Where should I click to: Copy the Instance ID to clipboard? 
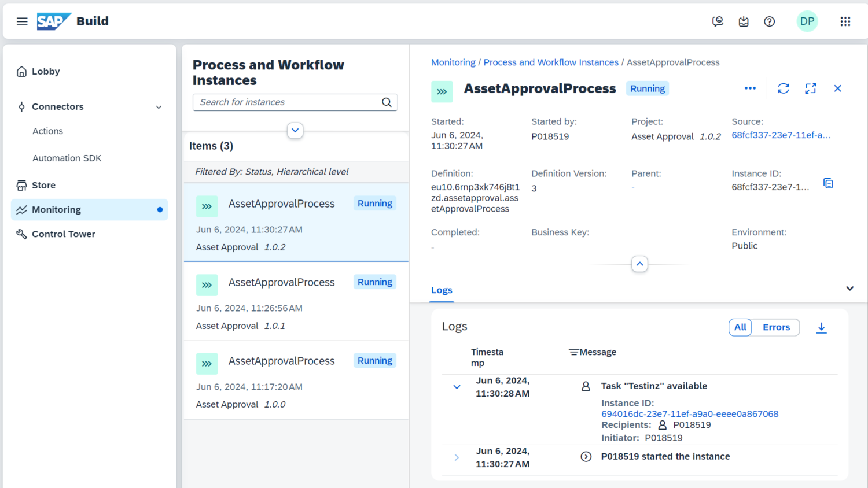click(x=828, y=183)
